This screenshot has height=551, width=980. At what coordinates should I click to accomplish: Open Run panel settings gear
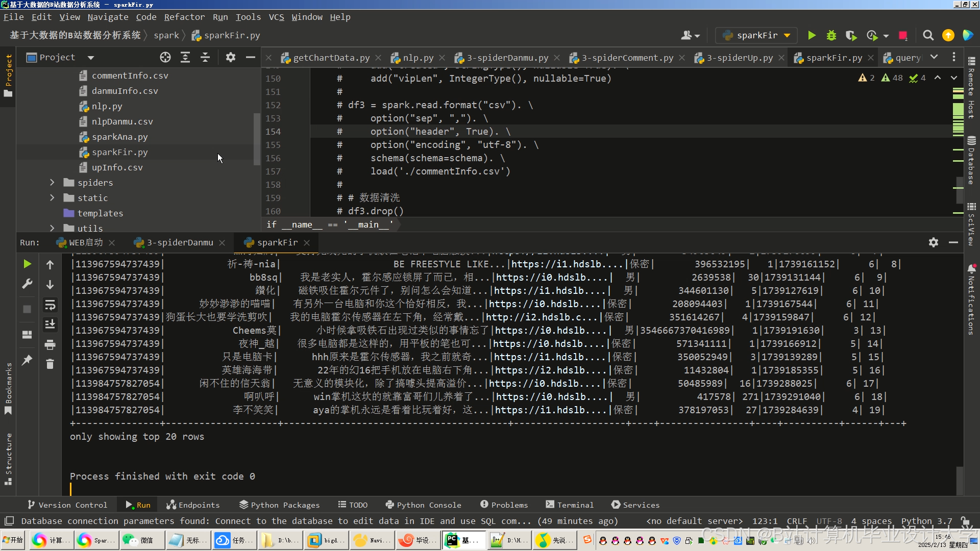933,242
